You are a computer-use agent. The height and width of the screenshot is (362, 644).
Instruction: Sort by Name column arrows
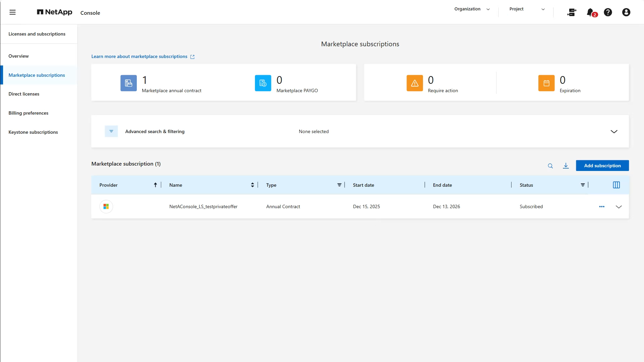coord(252,185)
